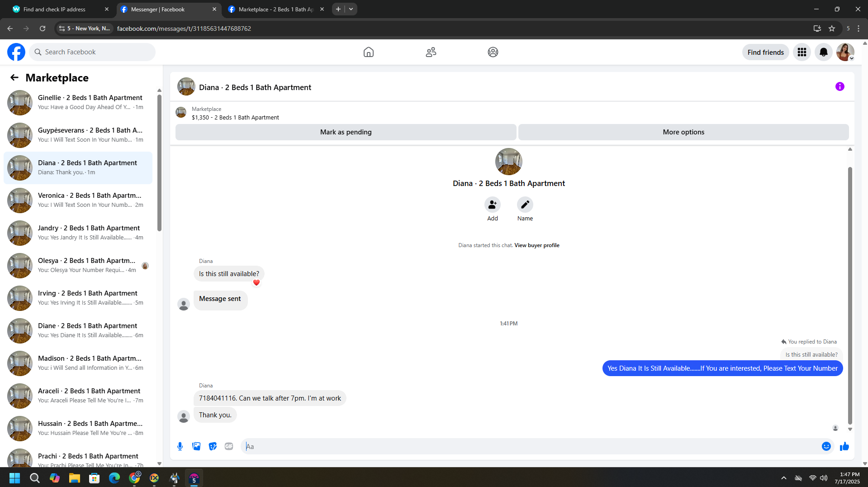Open the notifications bell
The image size is (868, 487).
824,52
